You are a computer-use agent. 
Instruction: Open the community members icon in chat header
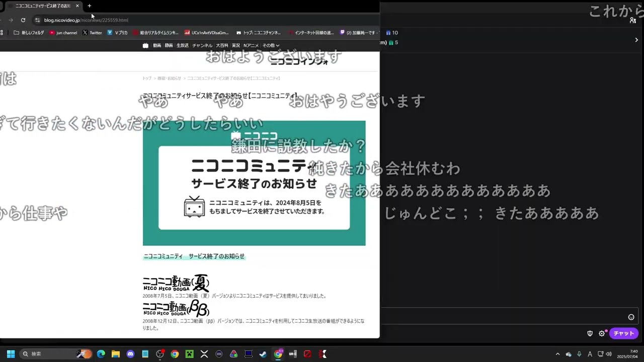(633, 20)
